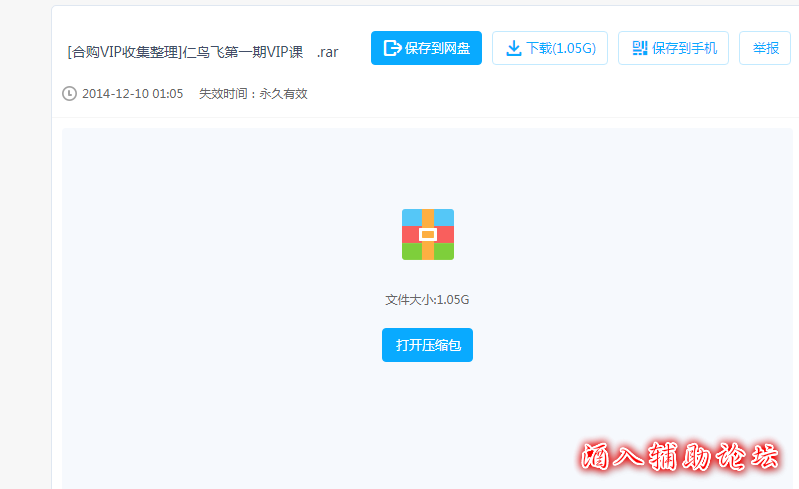The image size is (799, 489).
Task: Select the upload date 2014-12-10 01:05
Action: point(132,94)
